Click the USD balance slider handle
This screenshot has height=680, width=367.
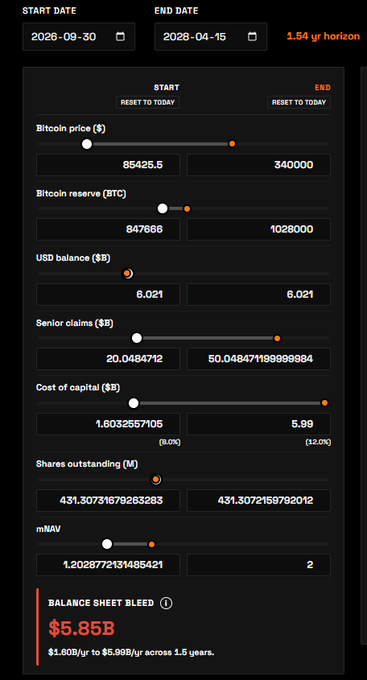[127, 273]
